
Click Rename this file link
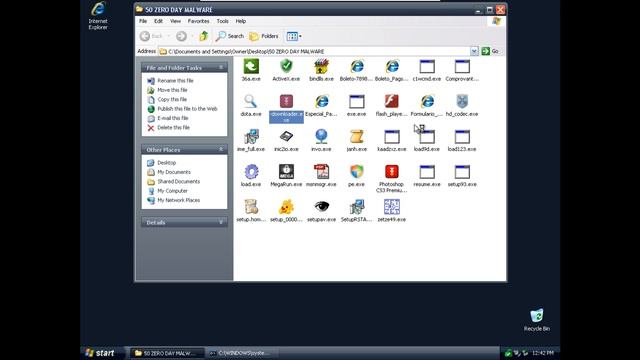tap(175, 81)
